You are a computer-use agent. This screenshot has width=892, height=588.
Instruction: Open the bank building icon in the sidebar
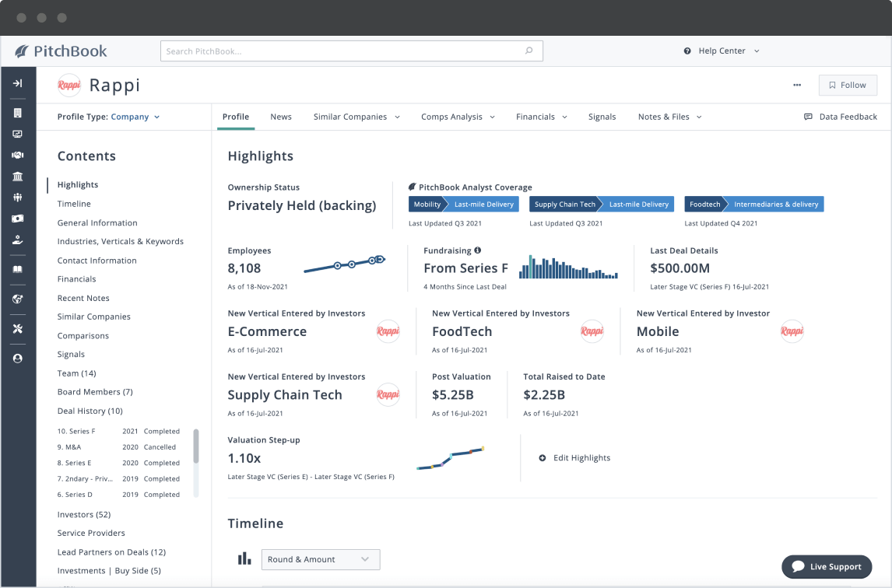point(18,177)
